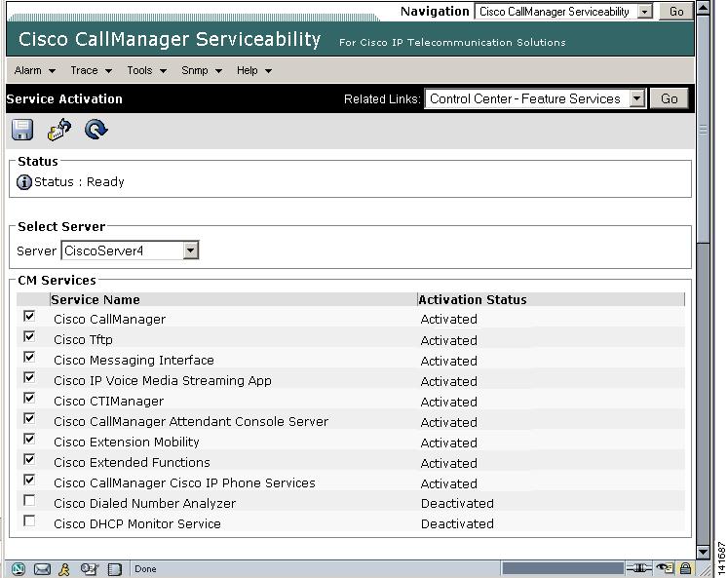
Task: Open the Mail envelope icon in status bar
Action: (x=42, y=568)
